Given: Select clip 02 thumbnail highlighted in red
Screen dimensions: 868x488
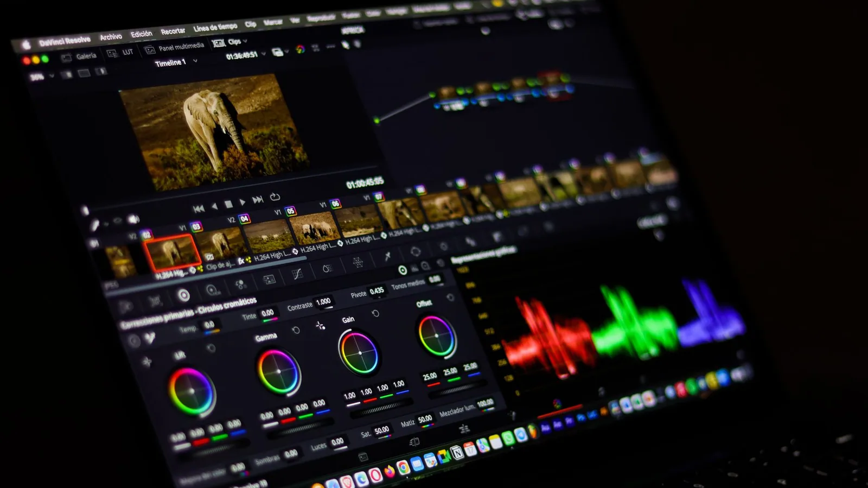Looking at the screenshot, I should pyautogui.click(x=172, y=252).
